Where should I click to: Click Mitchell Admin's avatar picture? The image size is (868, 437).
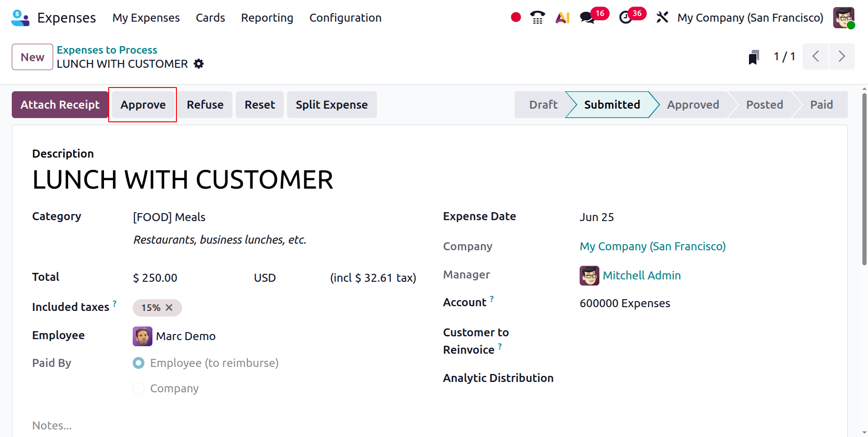tap(589, 276)
